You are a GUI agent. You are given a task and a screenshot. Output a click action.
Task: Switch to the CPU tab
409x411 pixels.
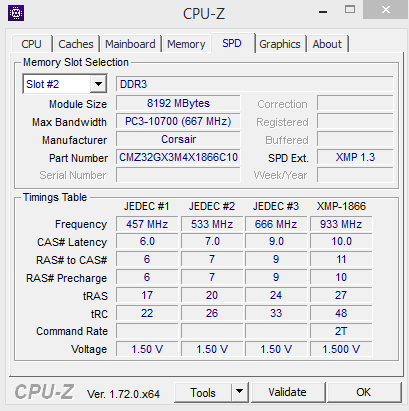pyautogui.click(x=31, y=44)
